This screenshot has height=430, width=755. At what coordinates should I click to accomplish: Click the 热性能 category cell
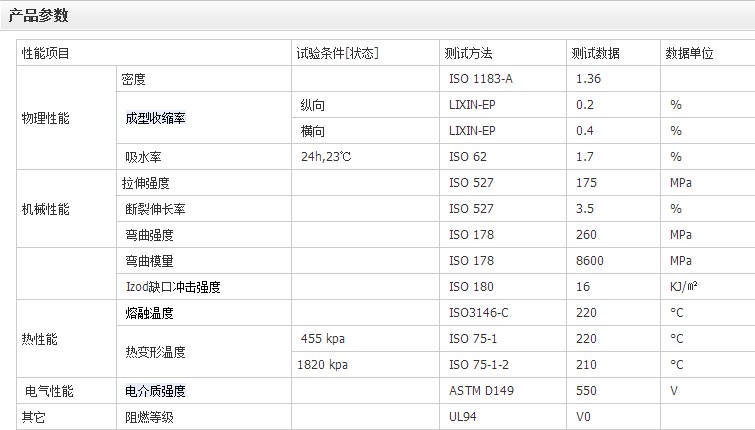[x=40, y=339]
